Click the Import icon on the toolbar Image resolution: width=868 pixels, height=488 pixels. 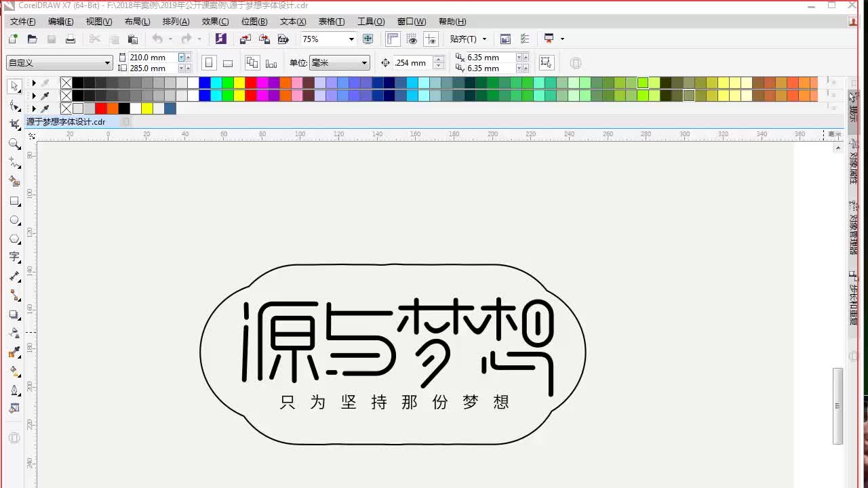coord(245,39)
